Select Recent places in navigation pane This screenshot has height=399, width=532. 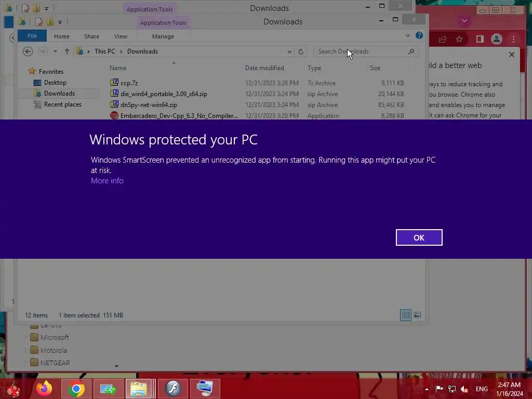pos(63,104)
